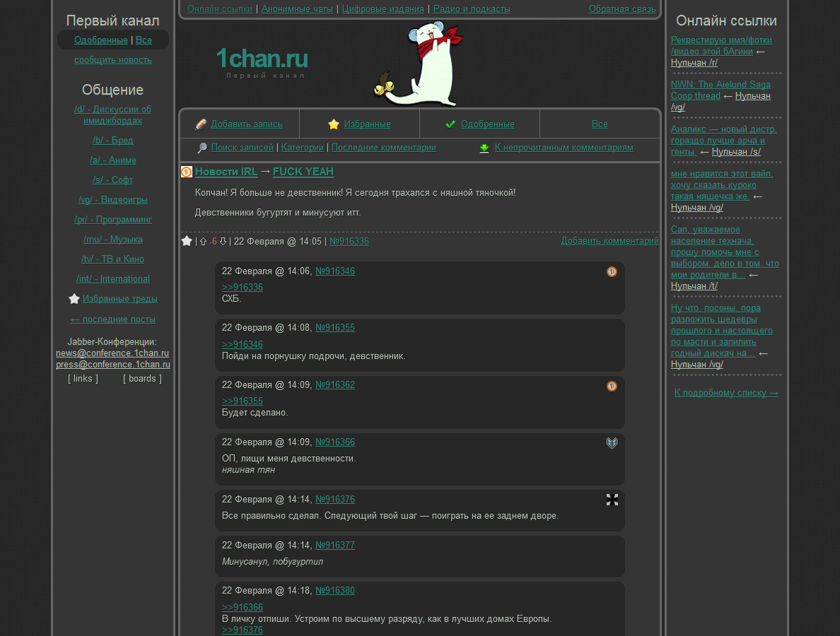Open Анонимные чаты in the top menu
This screenshot has height=636, width=840.
pyautogui.click(x=297, y=9)
